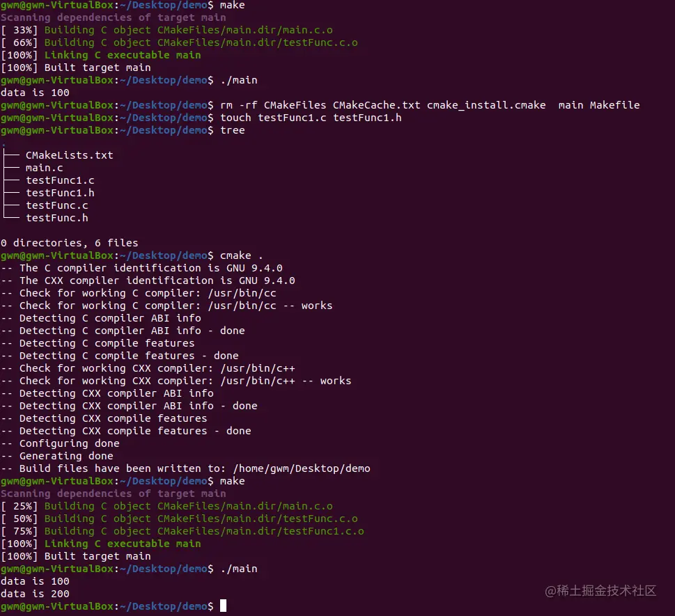Click 'The C compiler identification is GNU 9.4.0'

[x=141, y=268]
